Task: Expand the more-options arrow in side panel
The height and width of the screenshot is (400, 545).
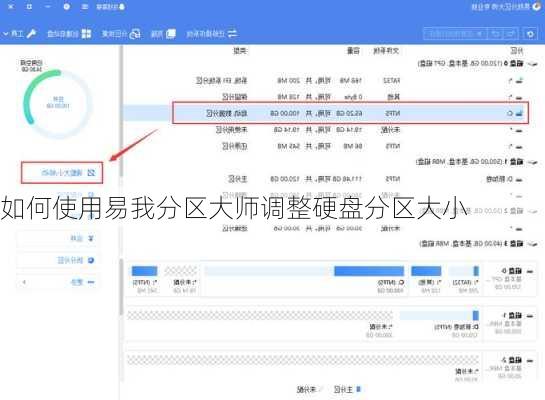Action: [x=24, y=282]
